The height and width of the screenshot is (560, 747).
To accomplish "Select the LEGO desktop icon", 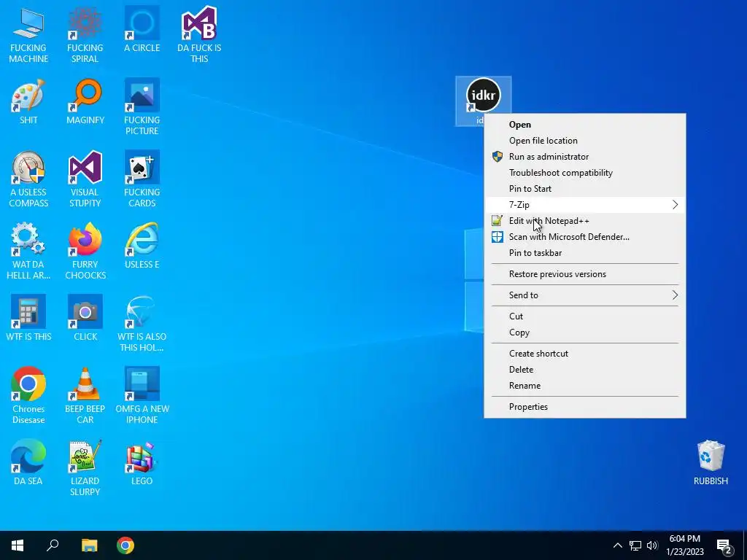I will [142, 457].
